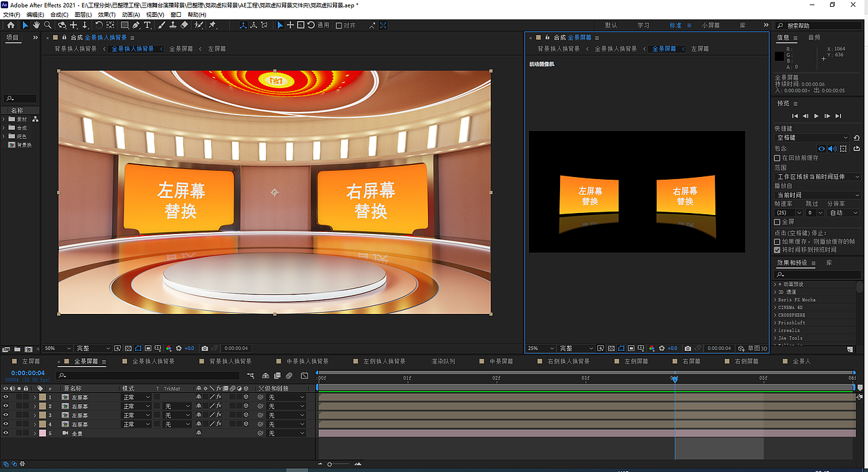Viewport: 868px width, 472px height.
Task: Open the 空格键 shortcut dropdown
Action: (x=812, y=138)
